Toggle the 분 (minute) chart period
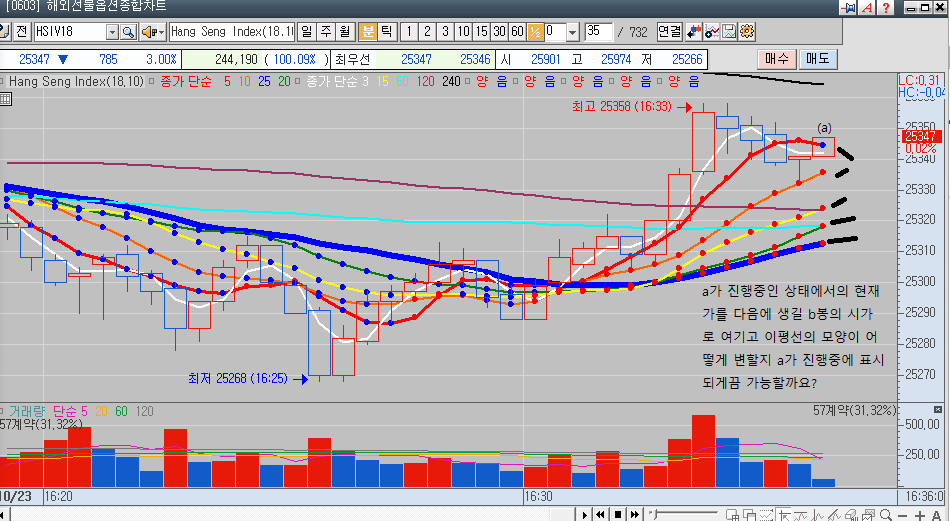The width and height of the screenshot is (950, 521). (368, 31)
